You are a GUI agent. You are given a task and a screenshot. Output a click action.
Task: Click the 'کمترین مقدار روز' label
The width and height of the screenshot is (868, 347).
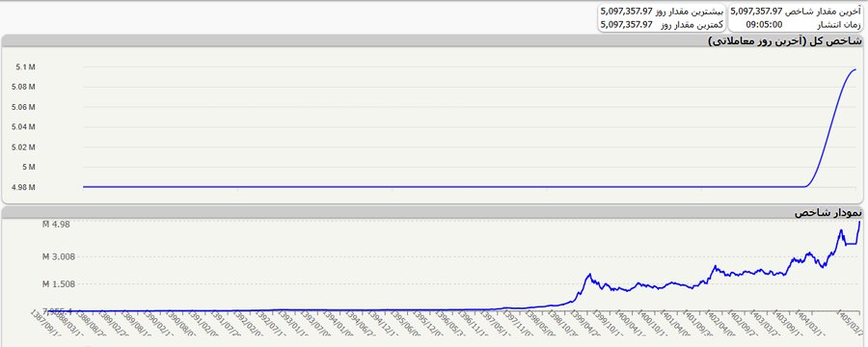(x=692, y=24)
